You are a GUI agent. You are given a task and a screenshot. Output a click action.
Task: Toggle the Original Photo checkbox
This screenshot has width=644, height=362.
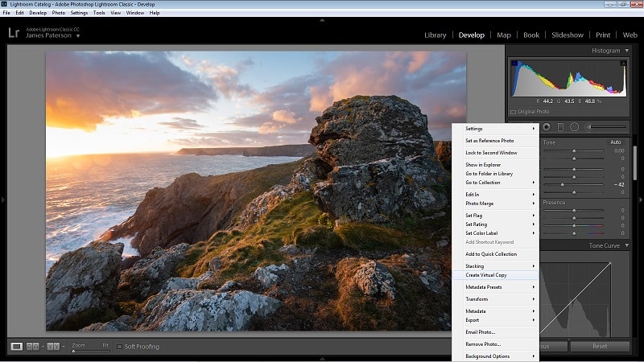[513, 112]
